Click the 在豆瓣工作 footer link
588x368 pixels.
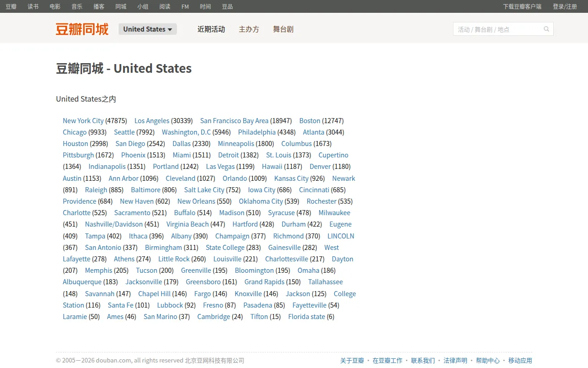click(x=387, y=361)
